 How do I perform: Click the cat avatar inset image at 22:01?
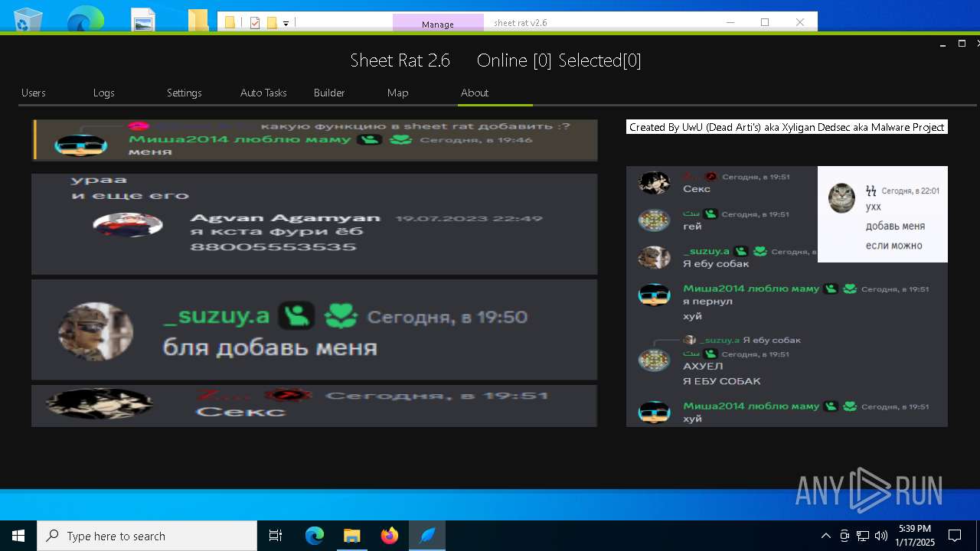[x=883, y=214]
